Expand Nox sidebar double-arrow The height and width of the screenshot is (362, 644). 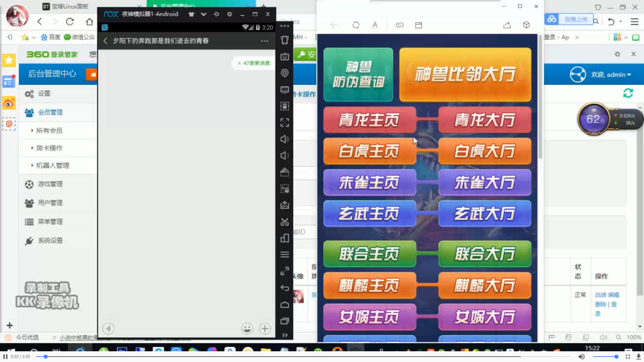[285, 336]
